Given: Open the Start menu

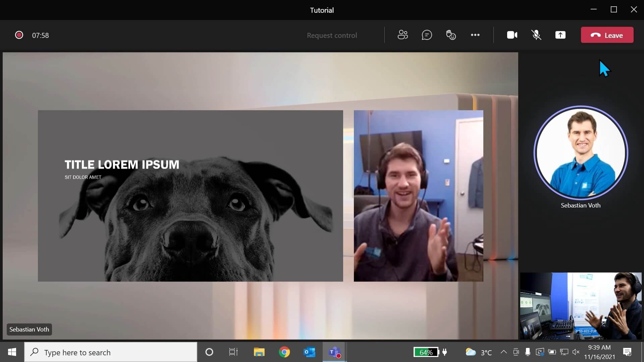Looking at the screenshot, I should click(11, 352).
